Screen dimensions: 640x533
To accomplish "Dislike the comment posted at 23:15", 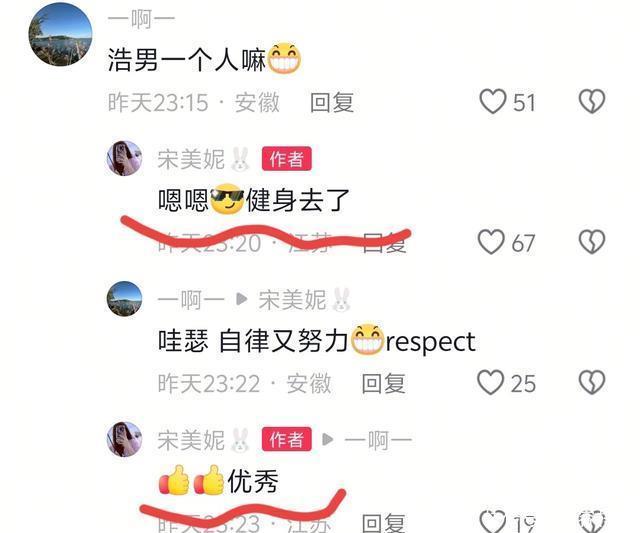I will tap(592, 101).
